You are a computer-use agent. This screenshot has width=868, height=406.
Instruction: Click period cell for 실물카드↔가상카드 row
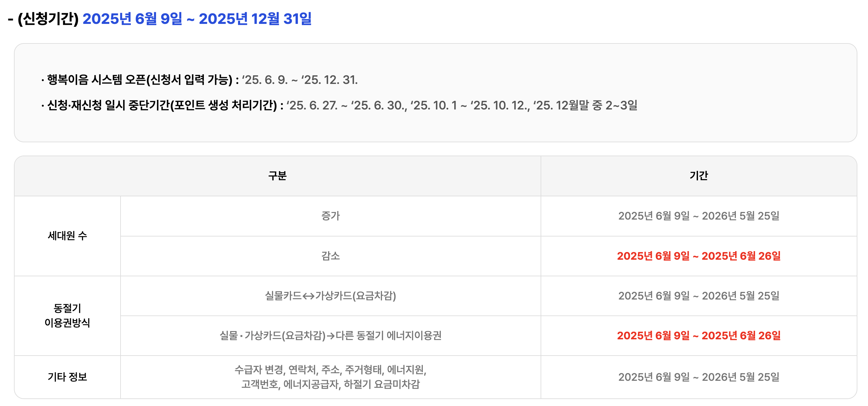pos(699,296)
